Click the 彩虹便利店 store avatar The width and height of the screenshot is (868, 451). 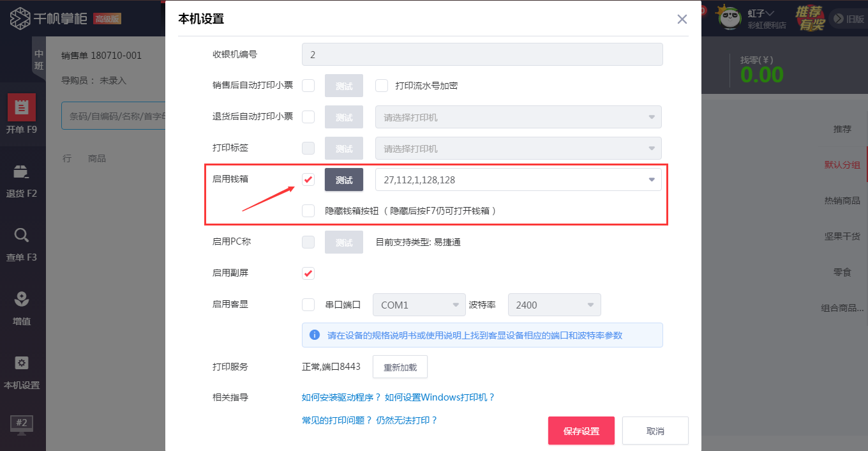(x=728, y=17)
